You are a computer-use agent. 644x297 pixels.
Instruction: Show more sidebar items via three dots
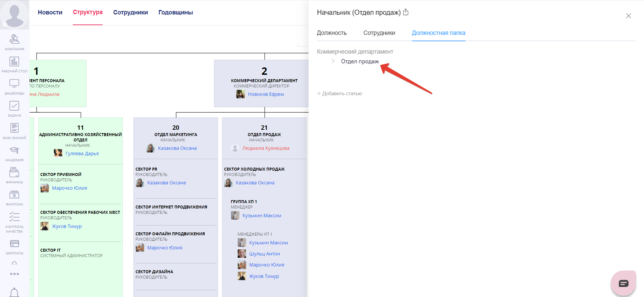click(x=14, y=274)
